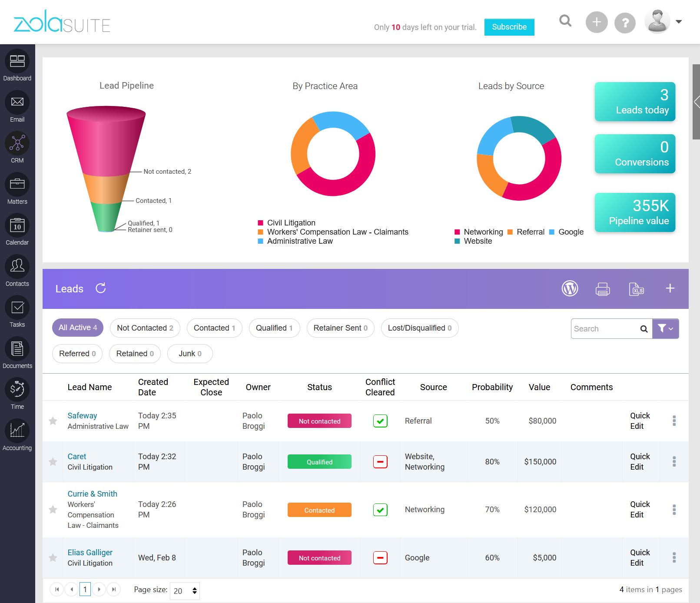Open the Elias Galliger lead link
The width and height of the screenshot is (700, 603).
(90, 552)
